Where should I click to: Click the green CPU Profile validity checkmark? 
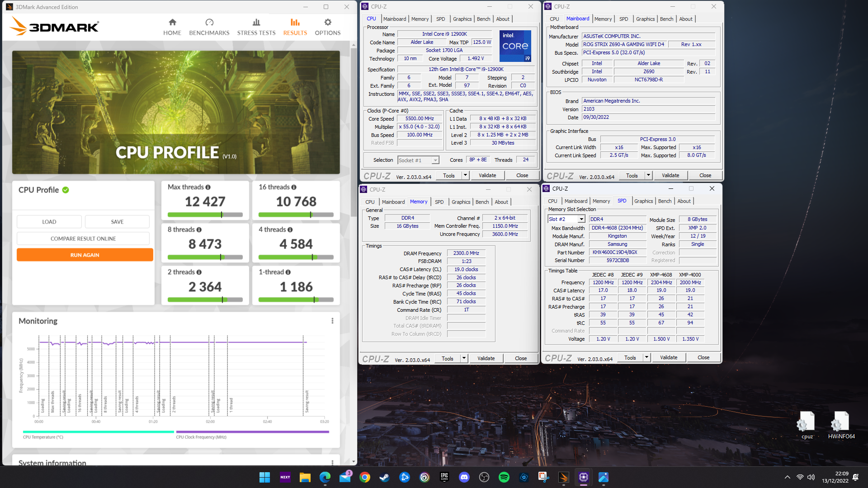tap(66, 190)
